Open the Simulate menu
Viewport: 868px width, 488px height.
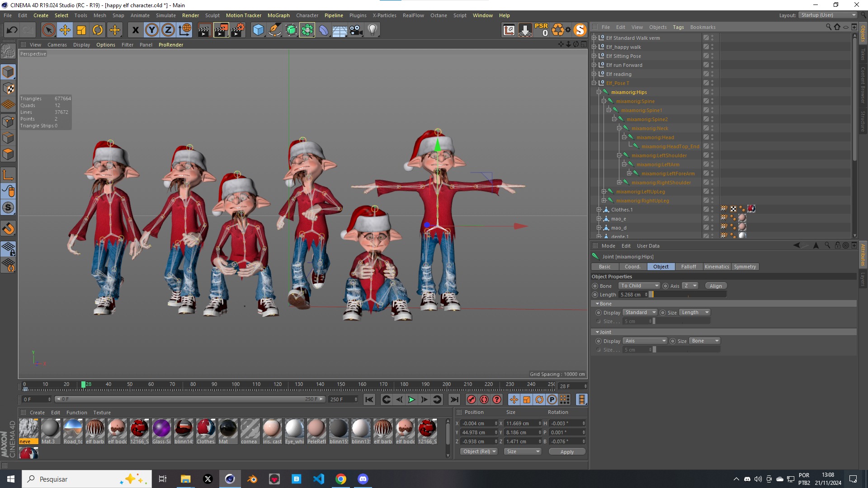(x=166, y=15)
